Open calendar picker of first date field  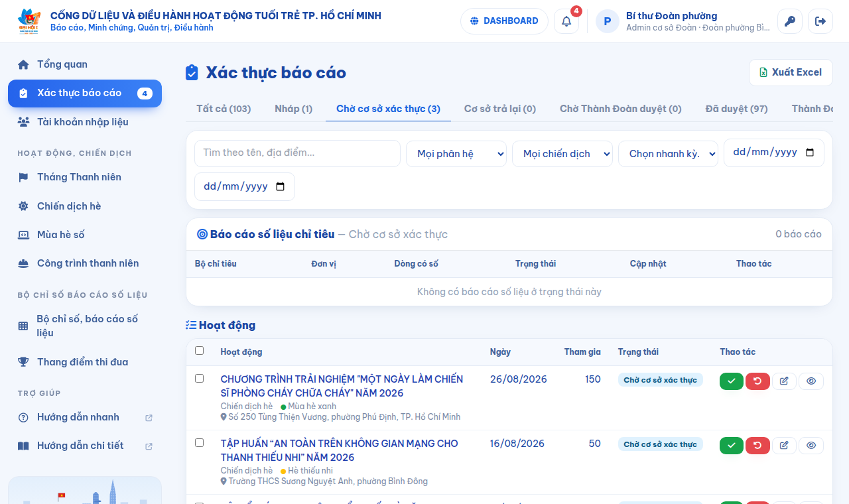pyautogui.click(x=809, y=153)
